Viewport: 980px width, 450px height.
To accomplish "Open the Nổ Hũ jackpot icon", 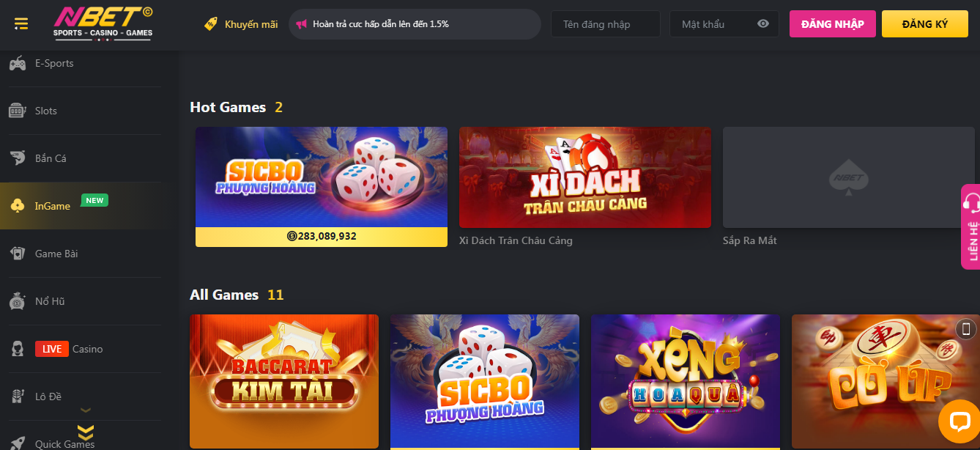I will point(18,301).
